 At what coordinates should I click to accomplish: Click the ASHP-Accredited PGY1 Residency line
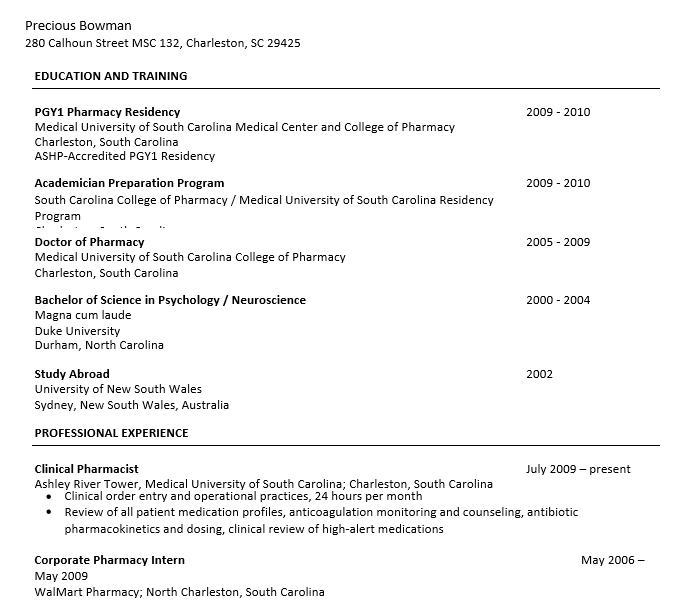click(x=125, y=156)
